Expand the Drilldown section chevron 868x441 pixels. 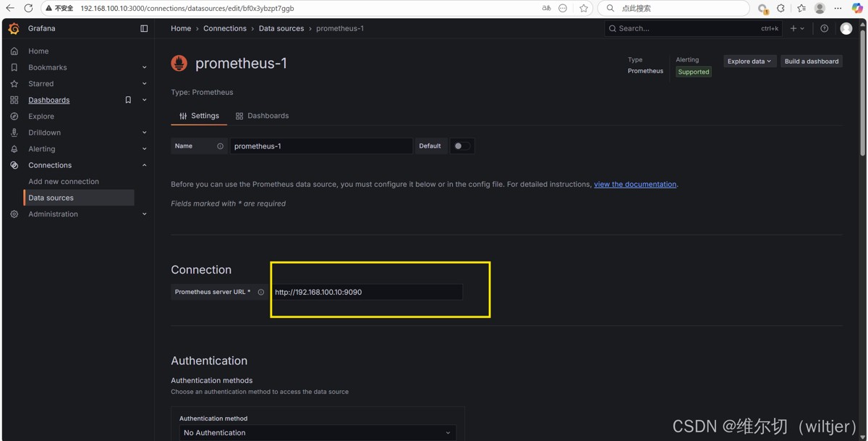point(144,133)
